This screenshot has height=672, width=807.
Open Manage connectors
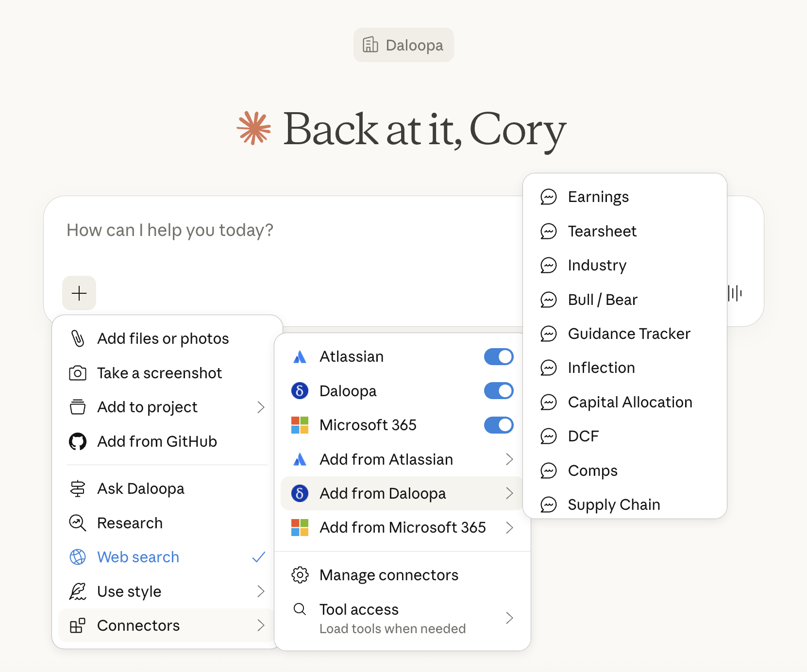click(x=403, y=575)
